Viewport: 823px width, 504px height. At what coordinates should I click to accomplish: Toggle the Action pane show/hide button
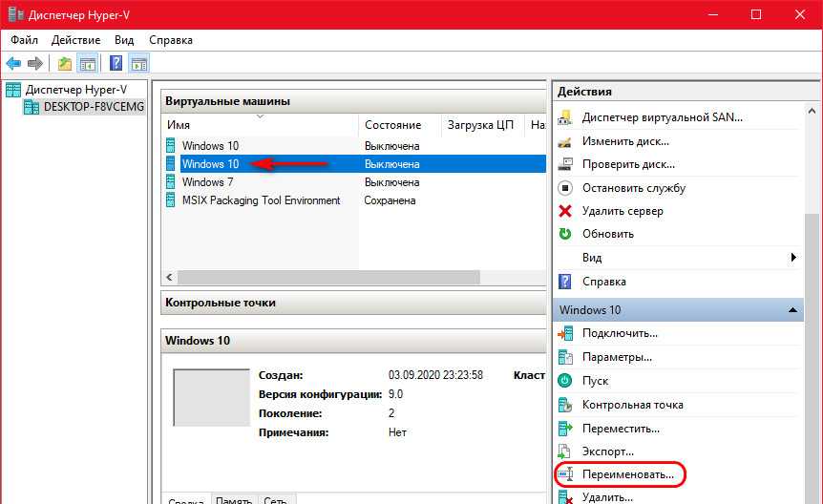tap(138, 64)
